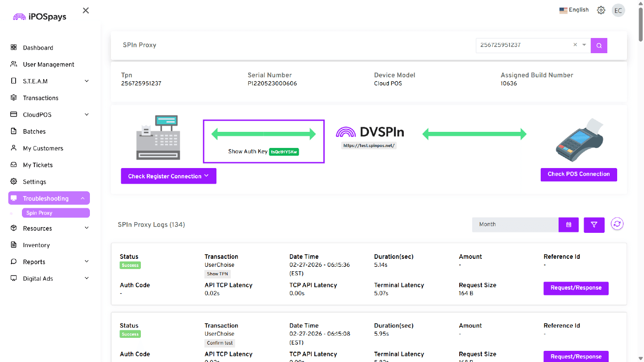Go to Transactions in sidebar
Image resolution: width=644 pixels, height=362 pixels.
pyautogui.click(x=40, y=98)
